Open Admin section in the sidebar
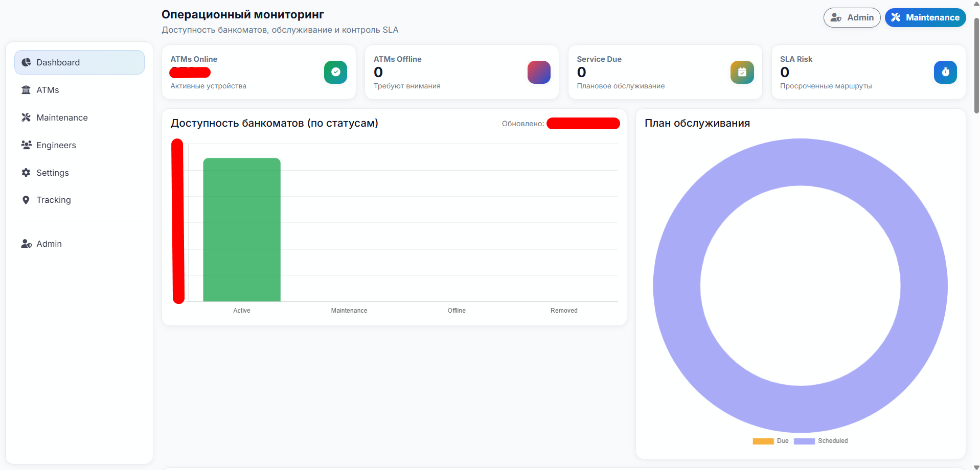This screenshot has height=470, width=980. 49,244
